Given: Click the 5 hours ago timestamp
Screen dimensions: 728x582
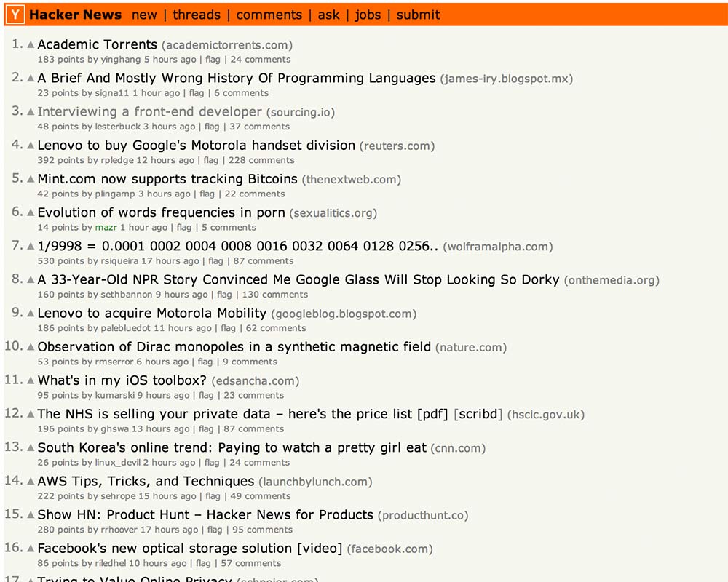Looking at the screenshot, I should pyautogui.click(x=170, y=60).
